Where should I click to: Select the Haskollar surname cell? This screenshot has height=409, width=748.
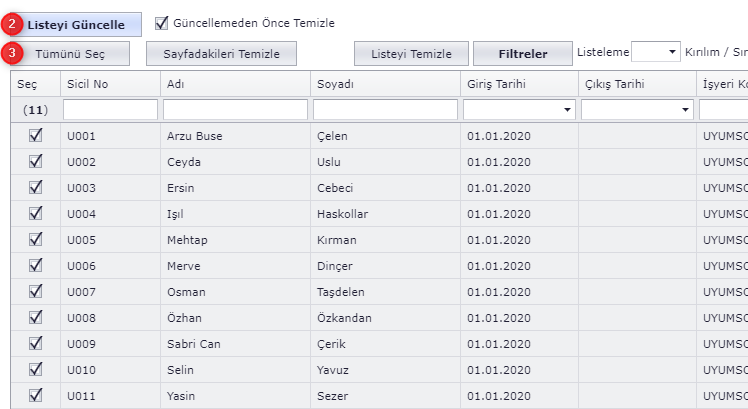pyautogui.click(x=343, y=214)
